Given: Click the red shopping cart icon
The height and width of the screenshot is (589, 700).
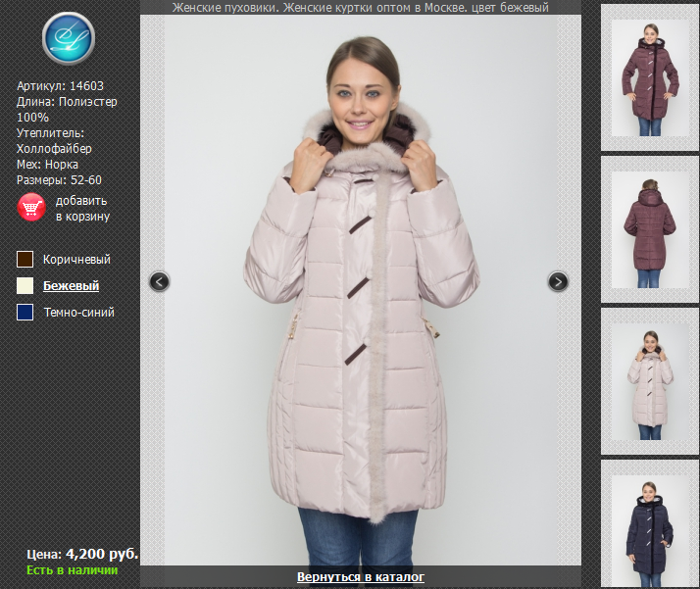Looking at the screenshot, I should click(x=31, y=208).
